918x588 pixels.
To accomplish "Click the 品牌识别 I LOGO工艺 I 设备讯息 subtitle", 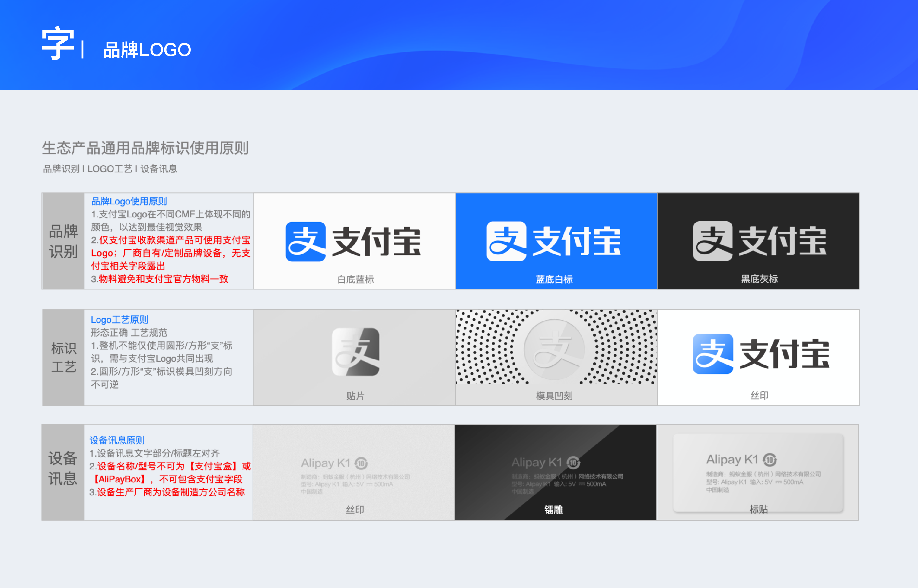I will [110, 169].
